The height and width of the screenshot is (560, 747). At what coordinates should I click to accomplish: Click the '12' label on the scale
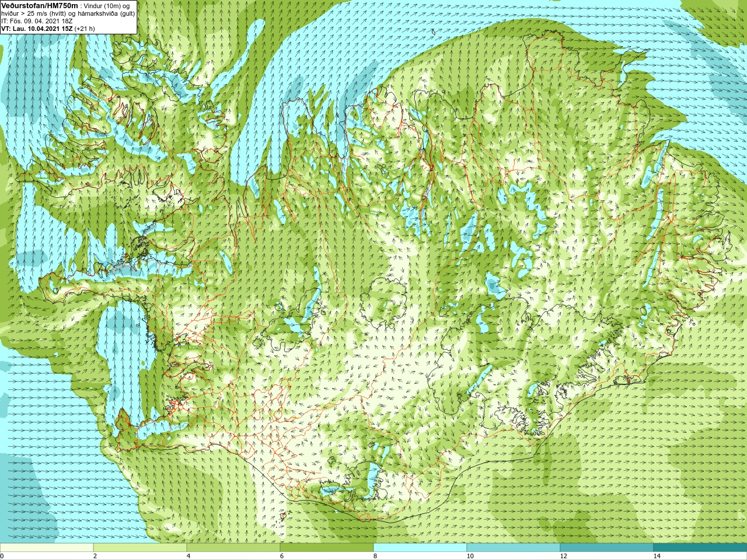pyautogui.click(x=564, y=556)
